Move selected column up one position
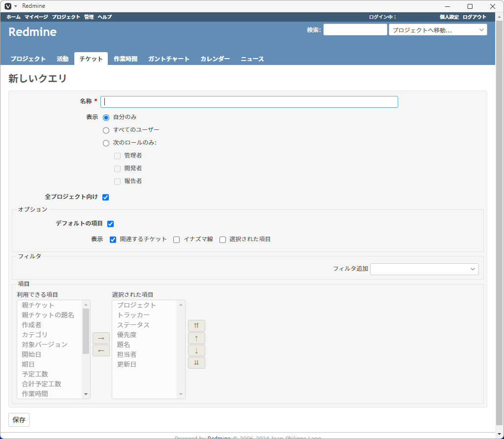Screen dimensions: 504x439 tap(196, 338)
